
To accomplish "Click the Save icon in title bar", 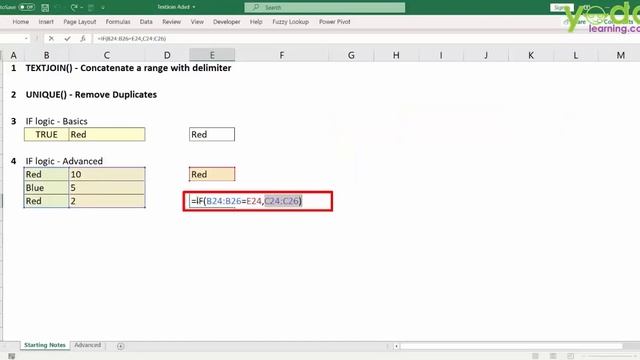I will [x=45, y=7].
